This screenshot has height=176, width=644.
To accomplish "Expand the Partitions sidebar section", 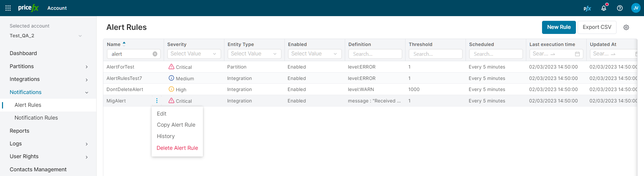I will pyautogui.click(x=87, y=67).
